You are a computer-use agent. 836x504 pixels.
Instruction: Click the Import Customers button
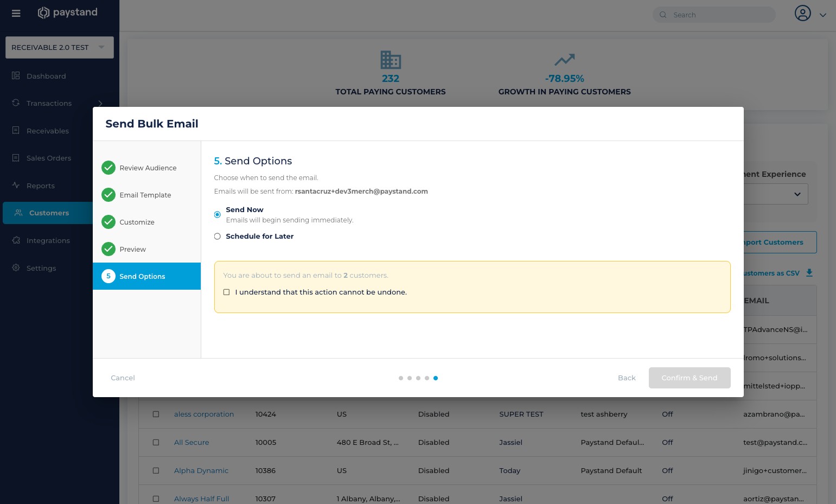pyautogui.click(x=780, y=242)
